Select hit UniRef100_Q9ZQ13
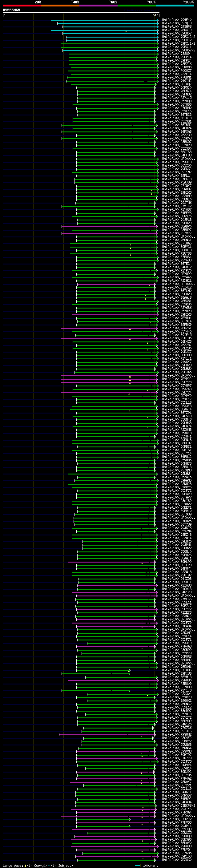The height and width of the screenshot is (868, 197). (x=177, y=24)
